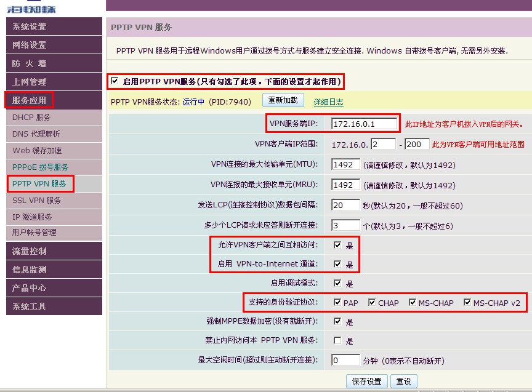Image resolution: width=532 pixels, height=392 pixels.
Task: Go to 用户帐号管理 page
Action: 54,233
